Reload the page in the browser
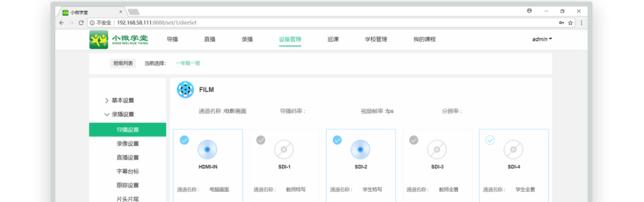The width and height of the screenshot is (644, 202). tap(81, 23)
